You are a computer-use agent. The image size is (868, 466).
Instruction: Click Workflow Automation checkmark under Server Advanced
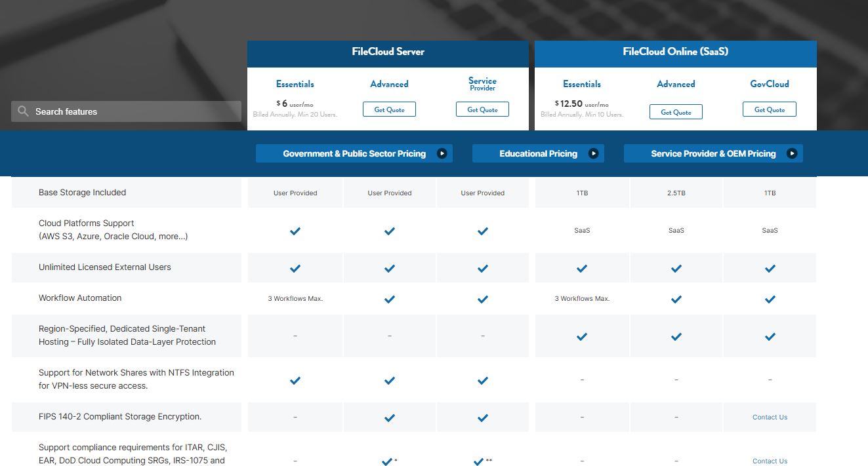pyautogui.click(x=389, y=299)
